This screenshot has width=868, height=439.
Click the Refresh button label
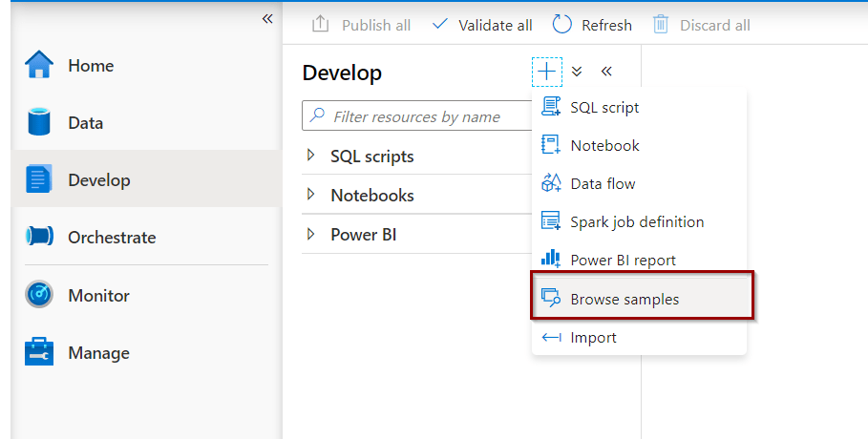pyautogui.click(x=606, y=26)
